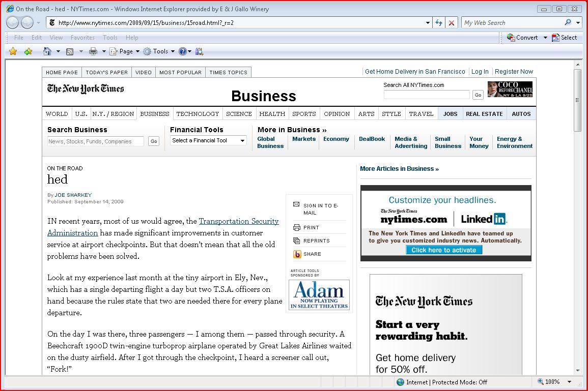The height and width of the screenshot is (391, 588).
Task: Expand the Page menu dropdown
Action: (137, 51)
